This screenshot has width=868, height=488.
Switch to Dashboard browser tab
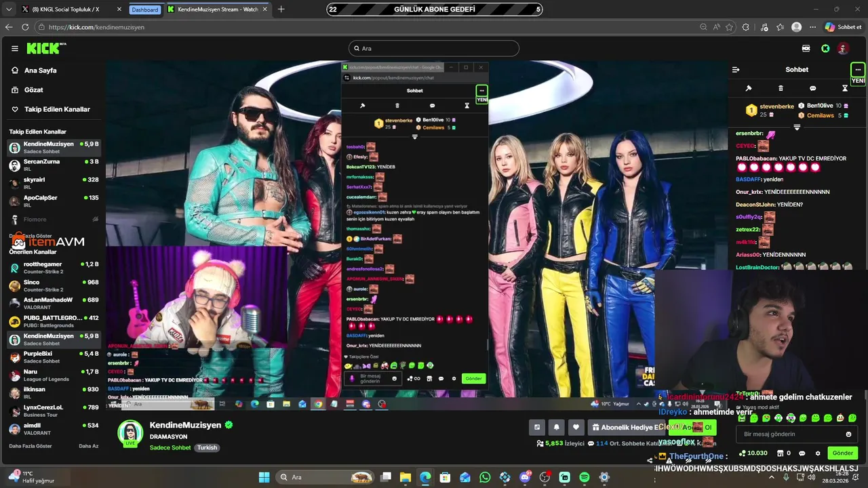(x=145, y=9)
